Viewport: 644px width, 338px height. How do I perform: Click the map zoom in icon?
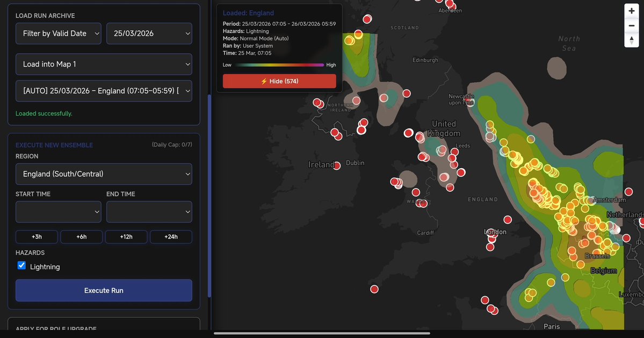pos(631,10)
